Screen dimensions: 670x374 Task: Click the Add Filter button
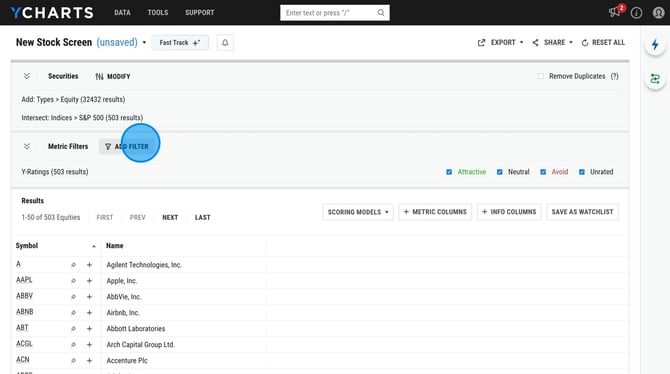point(127,146)
